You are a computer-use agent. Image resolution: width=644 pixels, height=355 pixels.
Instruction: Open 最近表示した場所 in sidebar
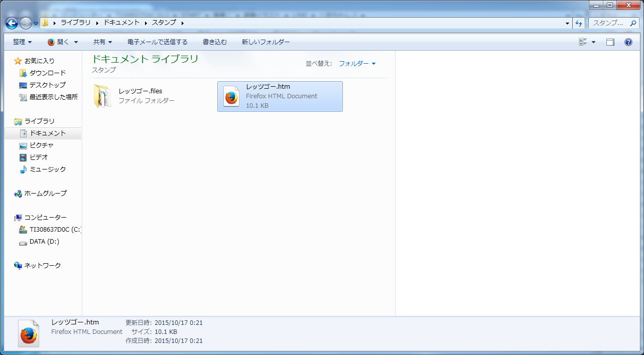(x=54, y=97)
